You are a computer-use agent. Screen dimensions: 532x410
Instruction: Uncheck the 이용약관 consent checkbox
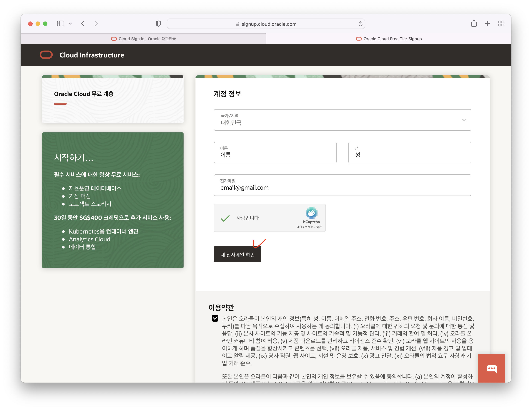215,318
